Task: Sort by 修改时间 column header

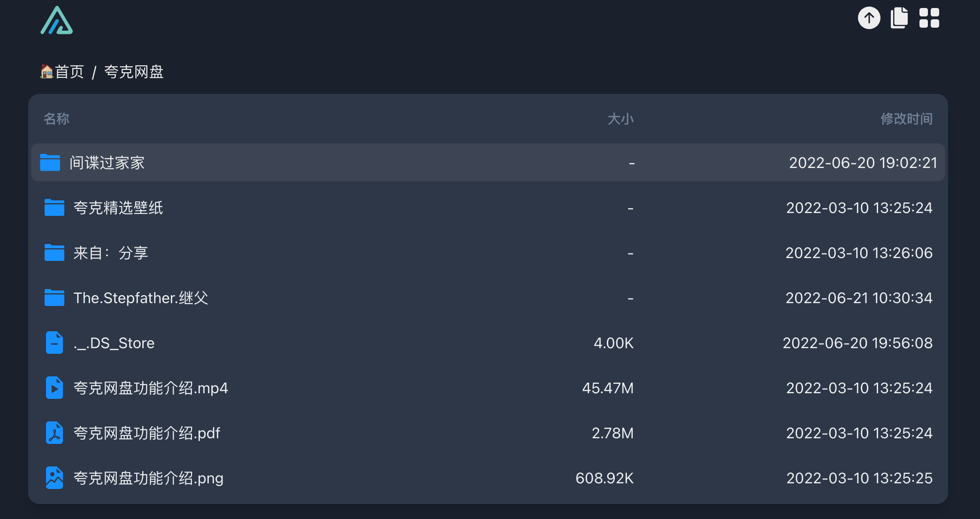Action: (x=906, y=119)
